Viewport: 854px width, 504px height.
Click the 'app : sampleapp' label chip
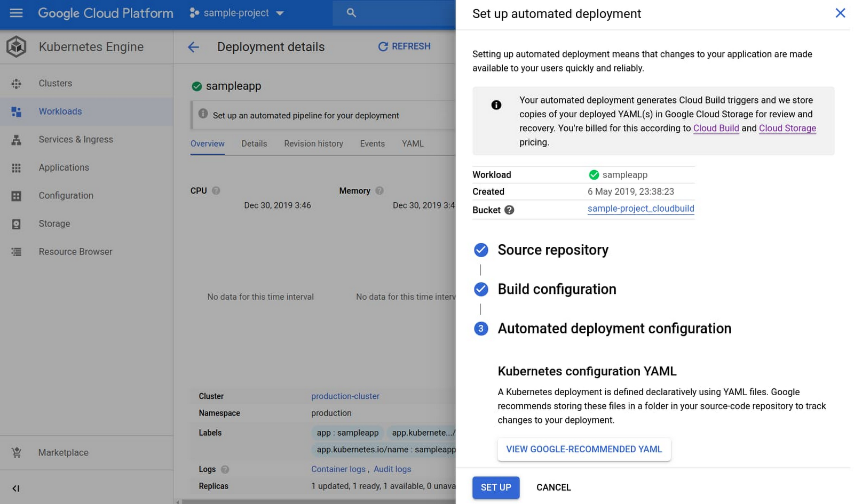point(347,433)
